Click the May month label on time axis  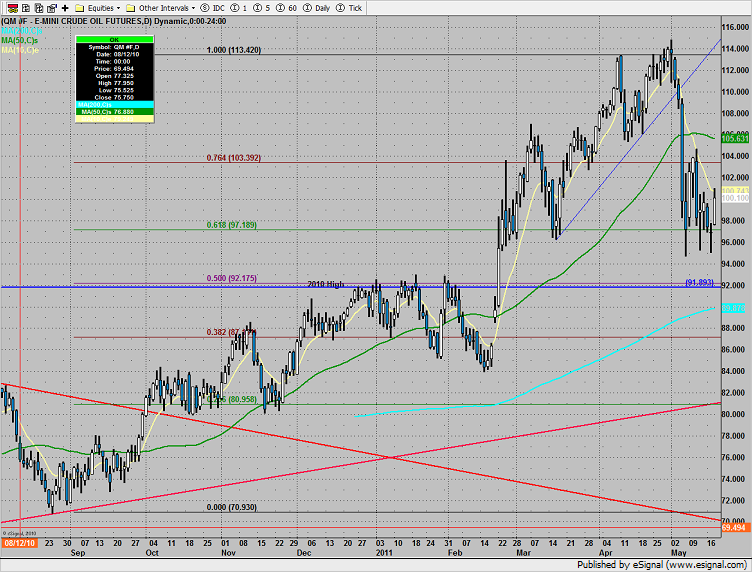tap(679, 553)
